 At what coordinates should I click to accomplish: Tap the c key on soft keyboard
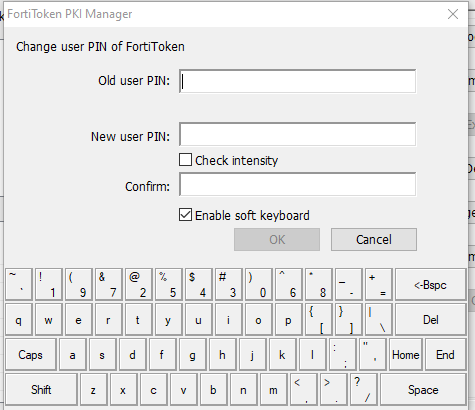pyautogui.click(x=154, y=389)
